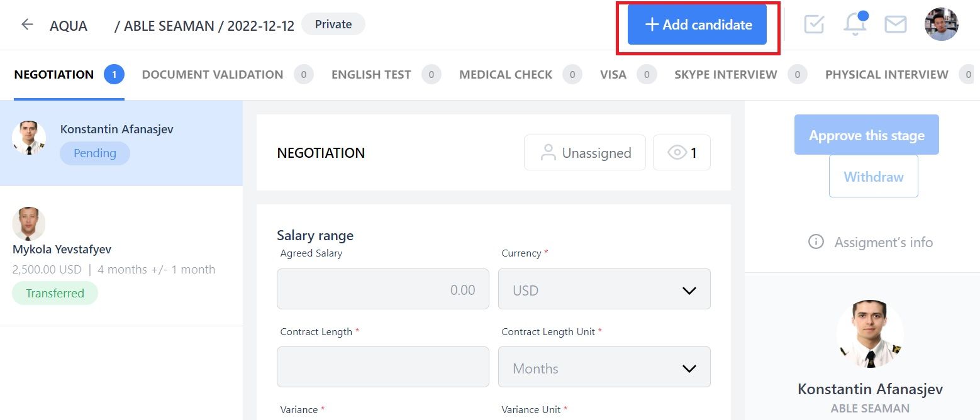The height and width of the screenshot is (420, 980).
Task: Expand the Contract Length Unit Months dropdown
Action: coord(604,367)
